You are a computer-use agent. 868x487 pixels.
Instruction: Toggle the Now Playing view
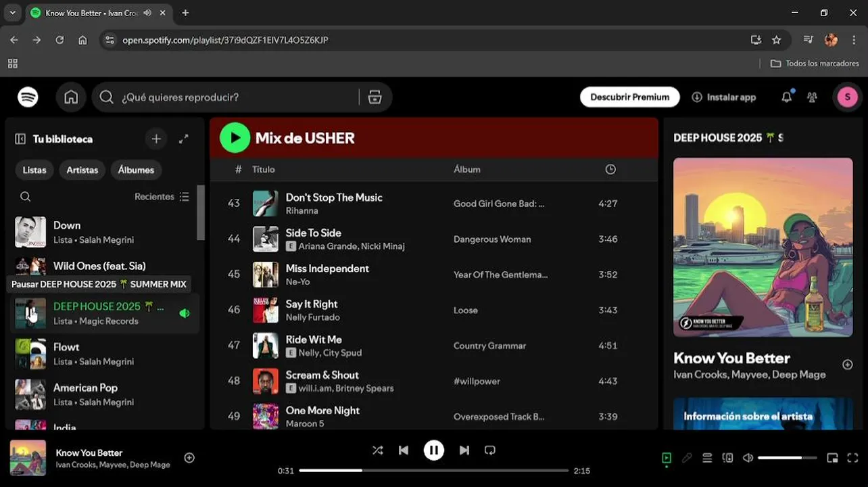pos(667,458)
